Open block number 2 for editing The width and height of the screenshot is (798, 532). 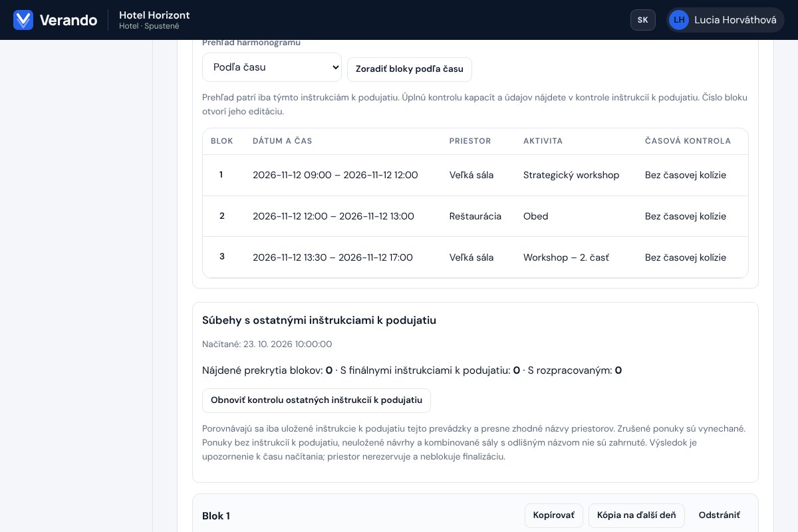coord(221,216)
